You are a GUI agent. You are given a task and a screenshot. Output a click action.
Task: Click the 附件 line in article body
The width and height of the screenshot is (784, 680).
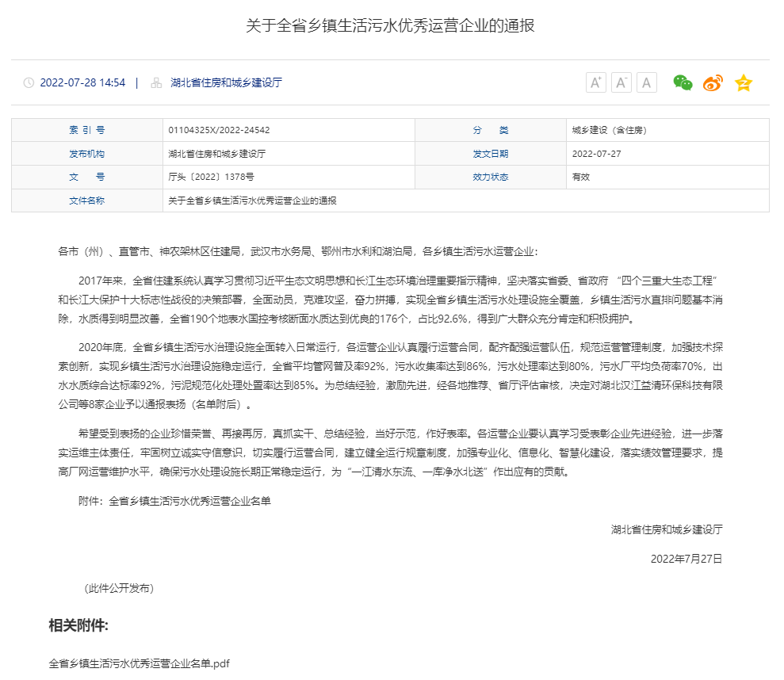click(x=174, y=501)
